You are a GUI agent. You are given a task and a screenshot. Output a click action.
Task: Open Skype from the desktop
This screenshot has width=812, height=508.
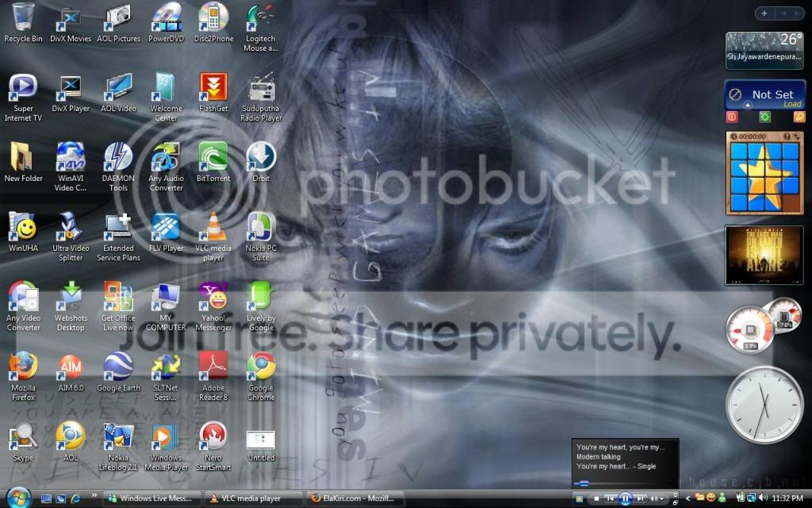pyautogui.click(x=23, y=441)
